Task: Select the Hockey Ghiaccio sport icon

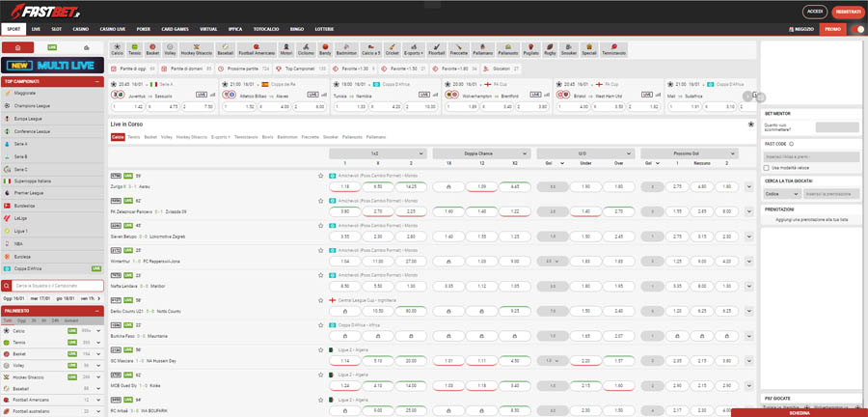Action: 197,49
